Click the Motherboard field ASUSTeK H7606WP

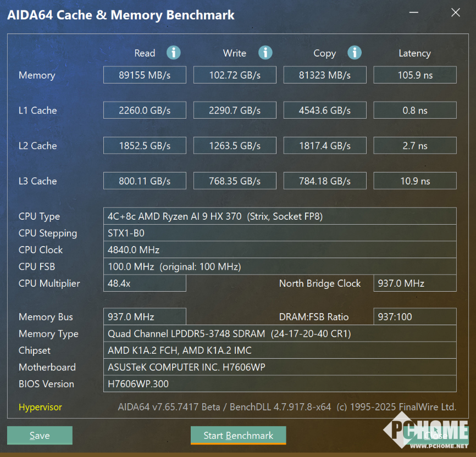280,367
